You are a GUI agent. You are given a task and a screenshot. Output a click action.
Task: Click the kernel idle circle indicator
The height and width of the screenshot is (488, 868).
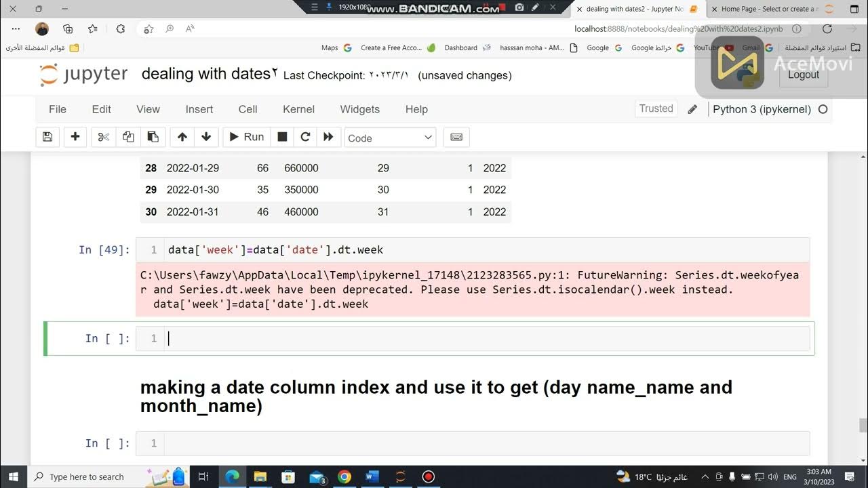pyautogui.click(x=823, y=109)
